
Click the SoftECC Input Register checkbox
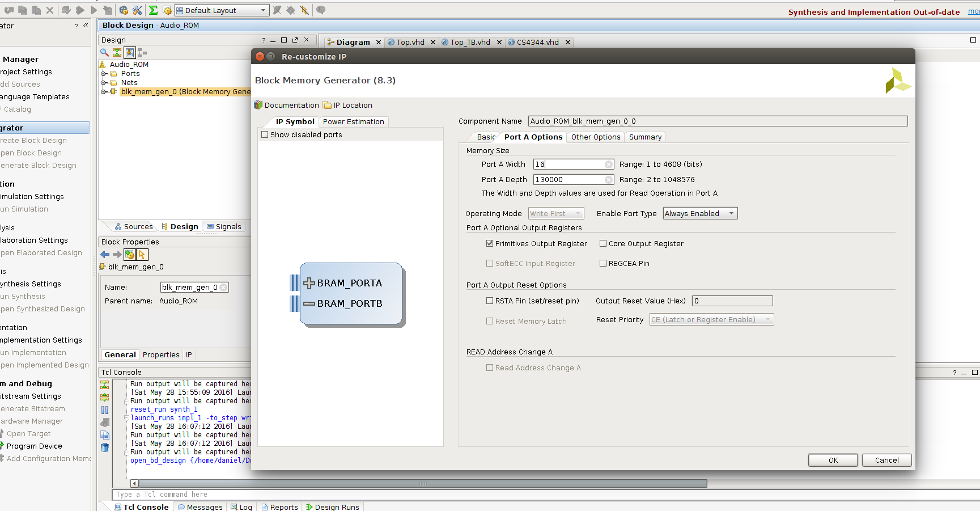click(490, 263)
